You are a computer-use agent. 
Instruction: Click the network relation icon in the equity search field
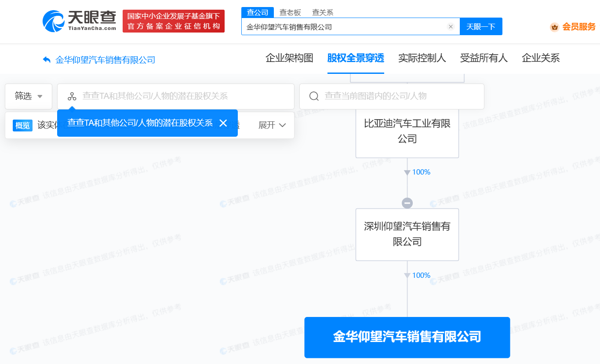(72, 96)
